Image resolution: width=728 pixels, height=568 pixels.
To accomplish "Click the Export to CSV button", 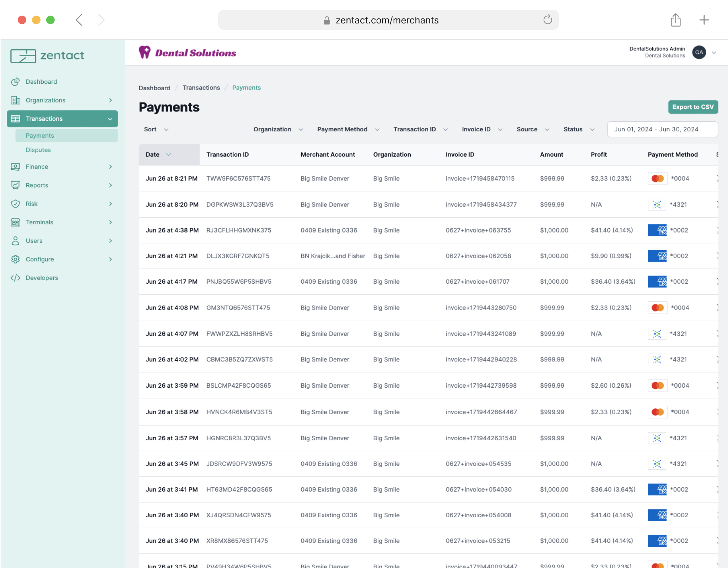I will pyautogui.click(x=692, y=107).
